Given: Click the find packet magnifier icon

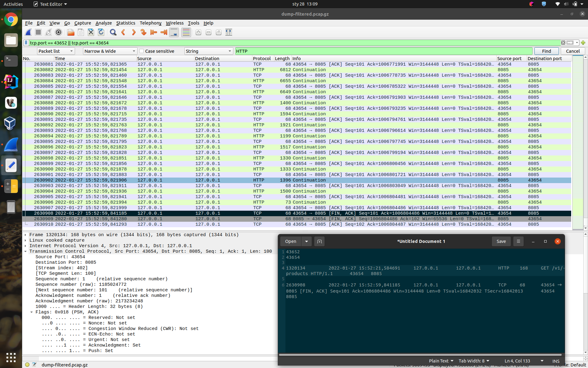Looking at the screenshot, I should pyautogui.click(x=113, y=32).
